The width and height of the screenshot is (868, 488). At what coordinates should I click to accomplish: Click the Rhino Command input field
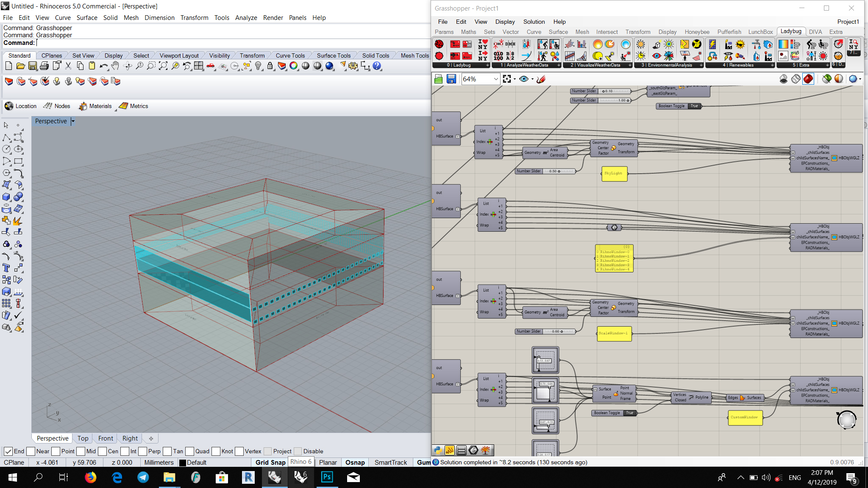click(233, 43)
